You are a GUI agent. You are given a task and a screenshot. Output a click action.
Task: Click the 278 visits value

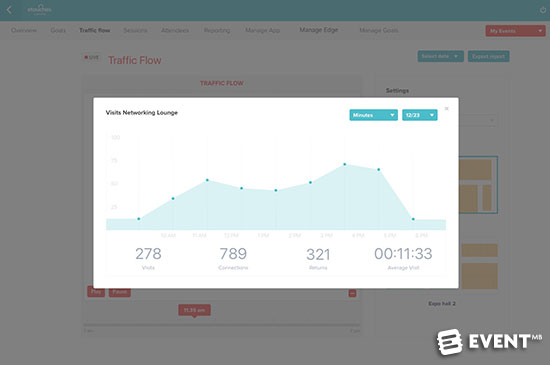click(x=148, y=254)
